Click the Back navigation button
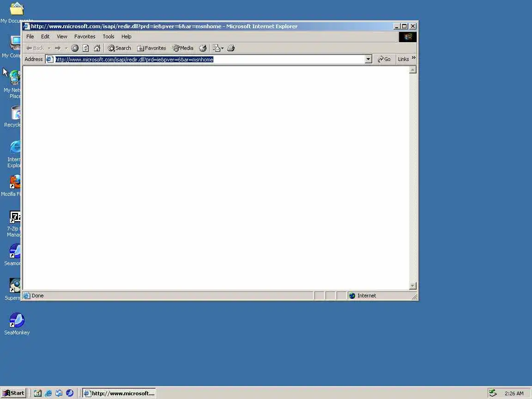 (35, 48)
